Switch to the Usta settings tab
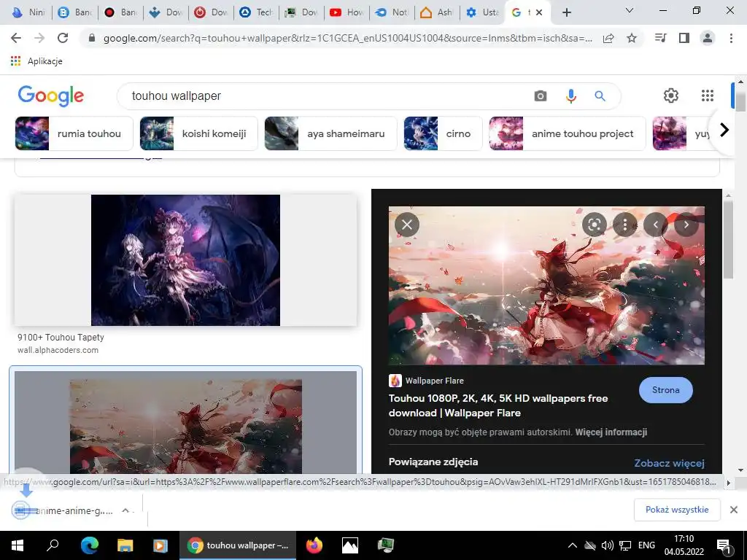Screen dimensions: 747x560 click(482, 12)
